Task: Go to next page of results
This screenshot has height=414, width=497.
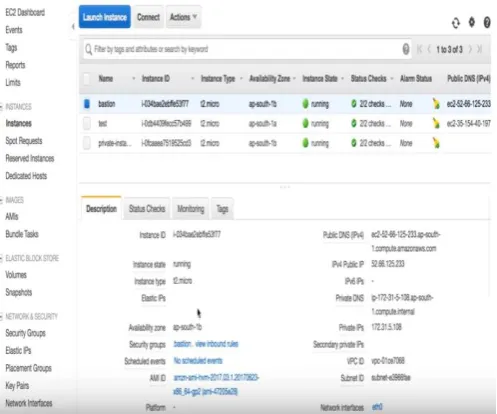Action: 470,49
